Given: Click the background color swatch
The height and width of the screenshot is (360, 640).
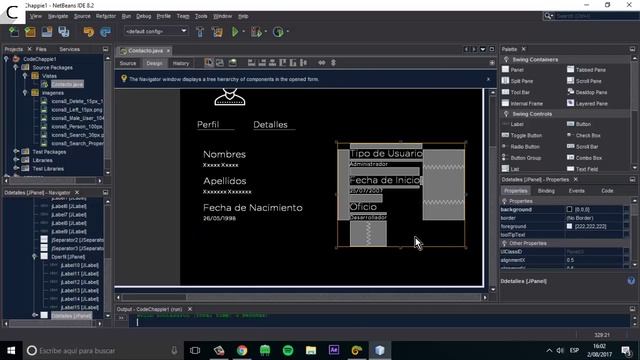Looking at the screenshot, I should (569, 209).
